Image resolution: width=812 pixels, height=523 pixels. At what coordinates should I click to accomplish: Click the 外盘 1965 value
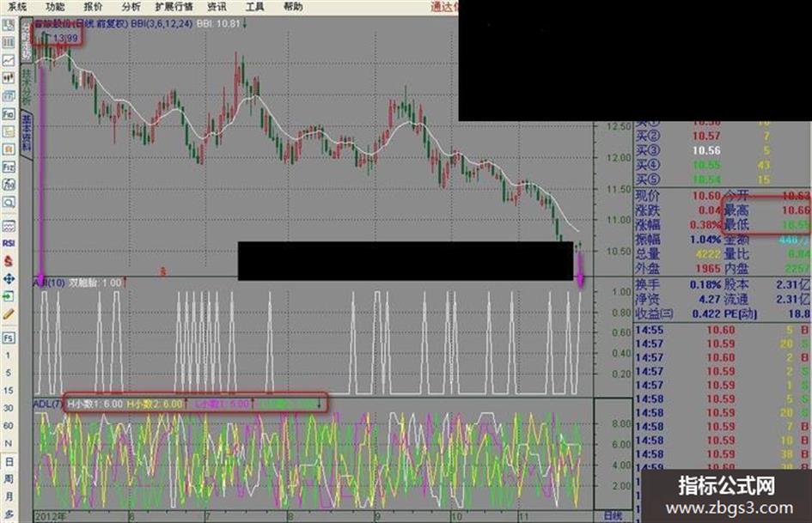tap(707, 268)
